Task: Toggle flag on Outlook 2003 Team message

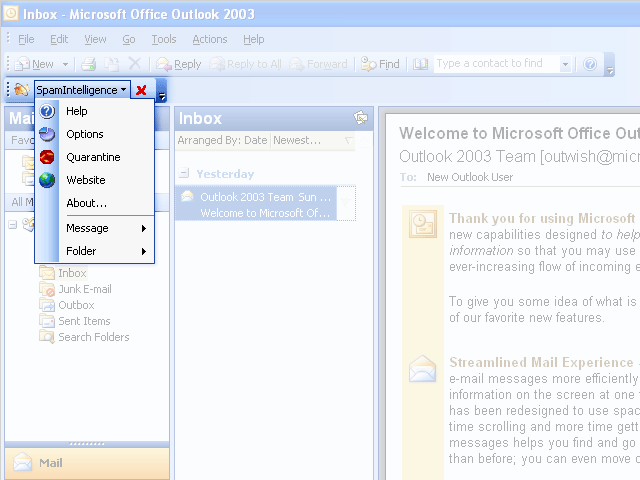Action: tap(346, 203)
